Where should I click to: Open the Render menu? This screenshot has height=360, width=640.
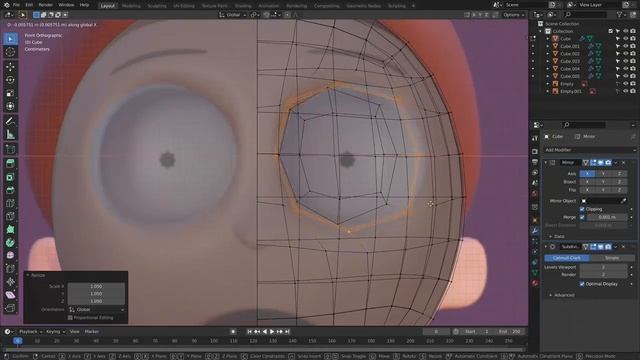45,5
